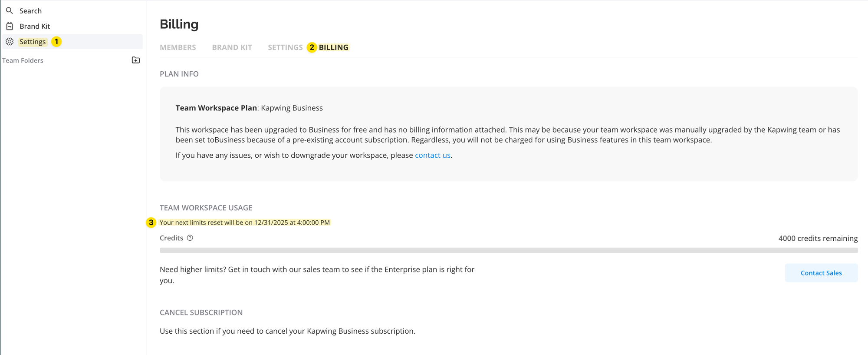Click the Search magnifier icon in sidebar
Viewport: 868px width, 355px height.
[x=9, y=10]
